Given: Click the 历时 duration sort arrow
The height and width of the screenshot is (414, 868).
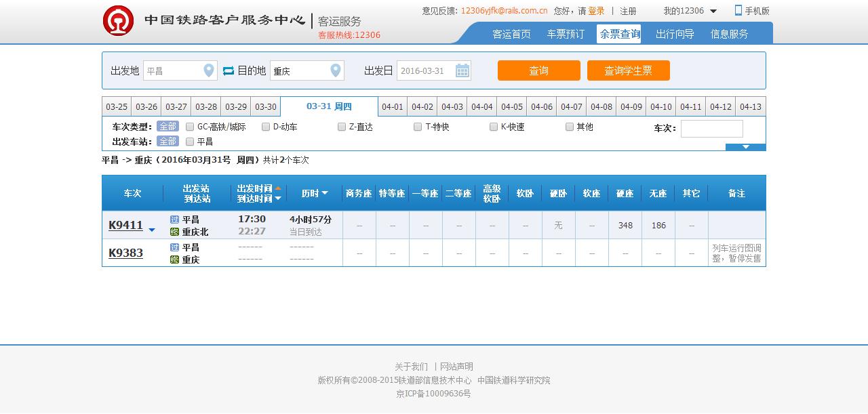Looking at the screenshot, I should pyautogui.click(x=325, y=194).
